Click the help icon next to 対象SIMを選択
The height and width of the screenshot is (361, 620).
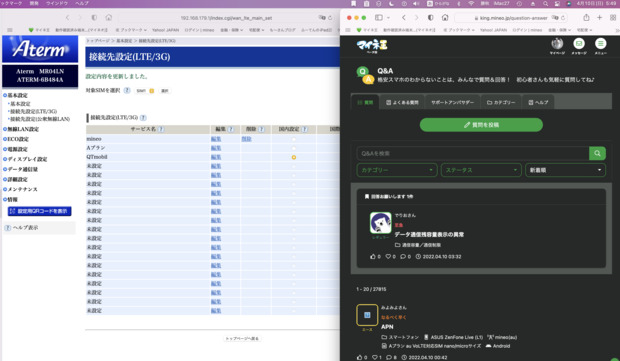pyautogui.click(x=127, y=90)
